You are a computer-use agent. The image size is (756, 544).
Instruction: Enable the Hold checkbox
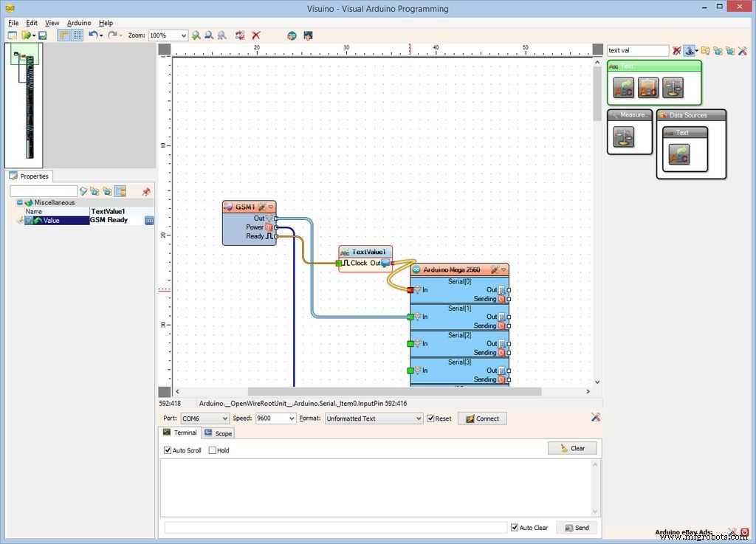(213, 450)
